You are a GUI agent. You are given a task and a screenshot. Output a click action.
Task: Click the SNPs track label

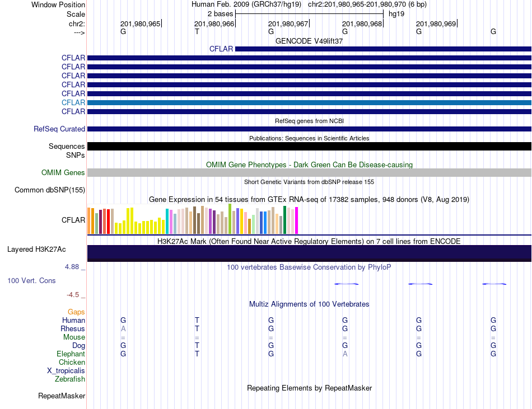[76, 155]
